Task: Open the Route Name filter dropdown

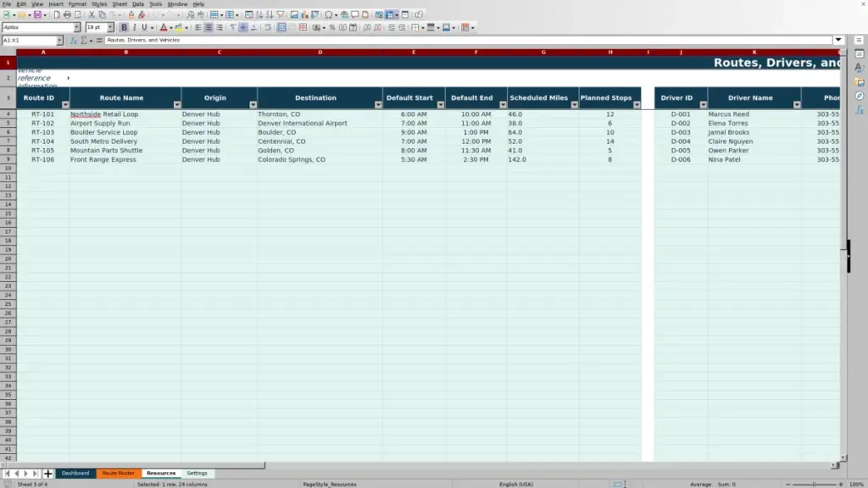Action: [x=177, y=105]
